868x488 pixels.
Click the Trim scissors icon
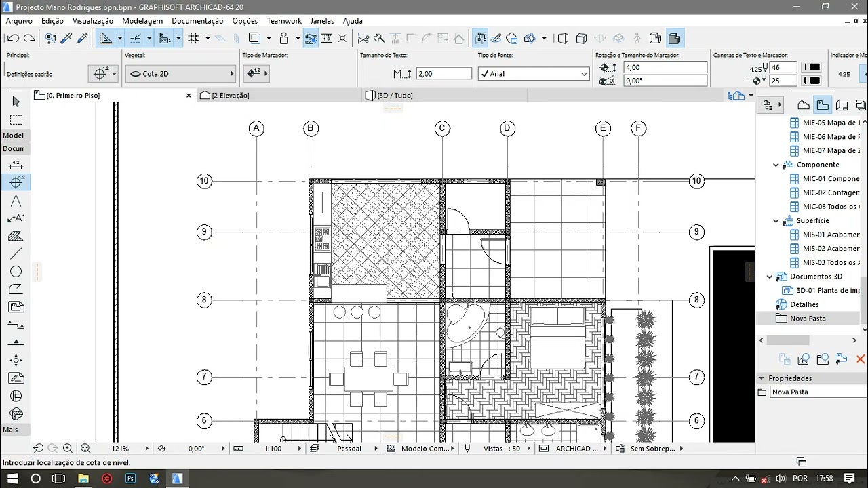pyautogui.click(x=363, y=39)
